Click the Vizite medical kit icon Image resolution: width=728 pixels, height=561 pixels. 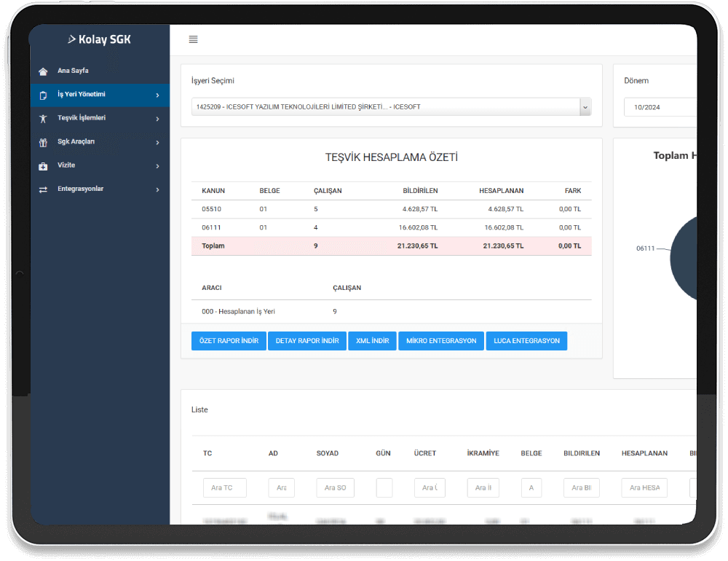[43, 166]
